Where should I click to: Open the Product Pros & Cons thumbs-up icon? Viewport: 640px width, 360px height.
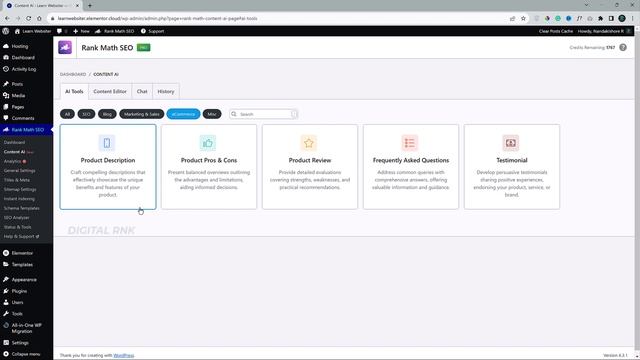[208, 143]
